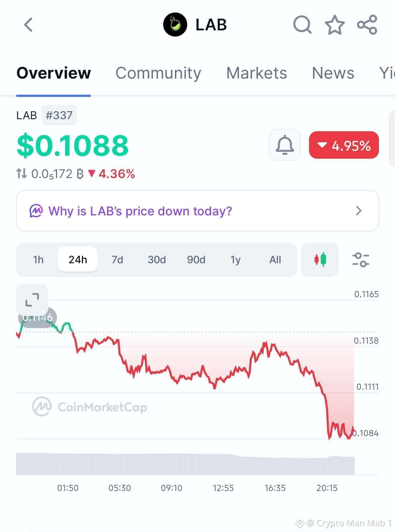Open the Markets tab

pos(257,73)
